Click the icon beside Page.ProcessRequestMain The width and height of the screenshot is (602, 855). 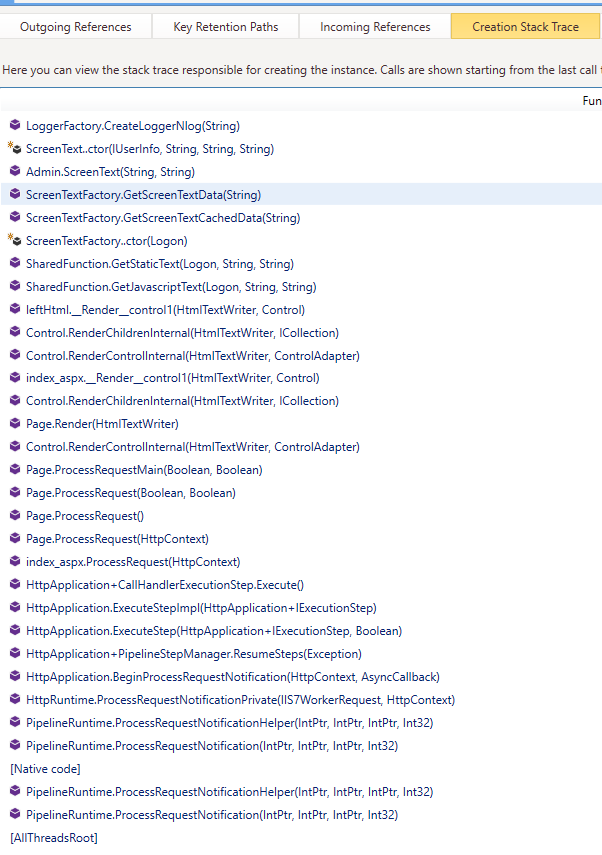coord(15,469)
